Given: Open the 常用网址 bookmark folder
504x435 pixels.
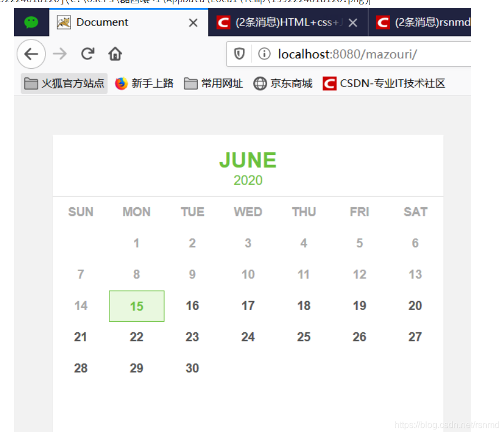Looking at the screenshot, I should point(213,83).
